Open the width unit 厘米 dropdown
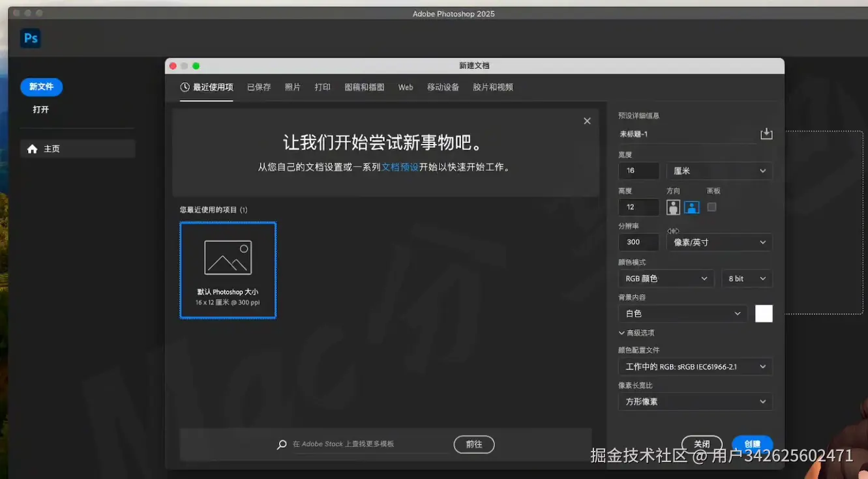Screen dimensions: 868x479 coord(719,171)
